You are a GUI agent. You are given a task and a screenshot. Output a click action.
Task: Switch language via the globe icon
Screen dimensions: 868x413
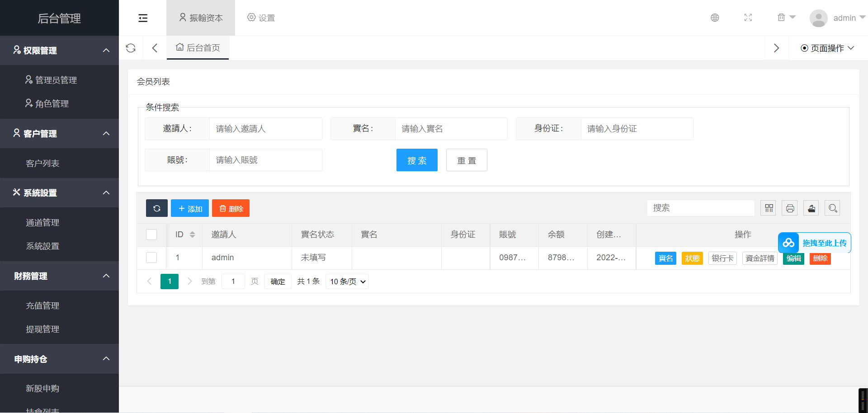(x=715, y=18)
